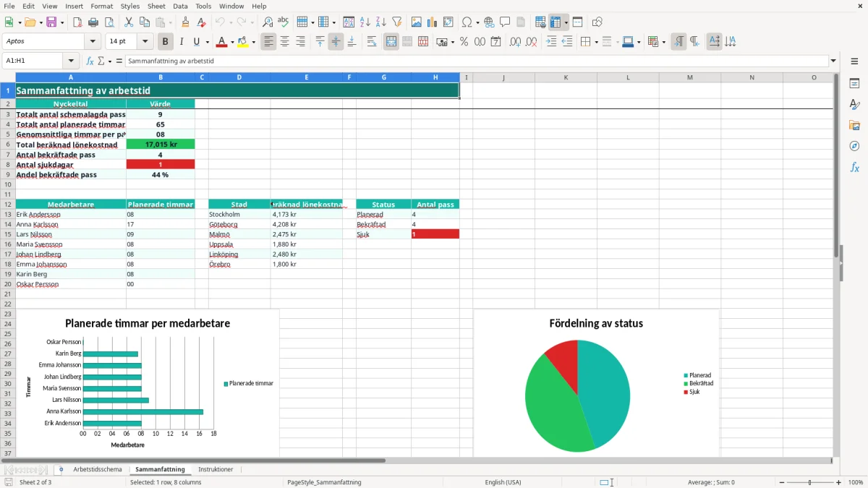
Task: Click the Clear Direct Formatting icon
Action: coord(200,22)
